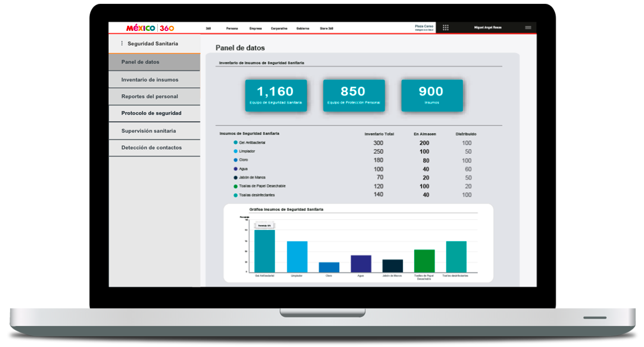644x347 pixels.
Task: Click the Gel Antibacterial legend dot
Action: (235, 143)
